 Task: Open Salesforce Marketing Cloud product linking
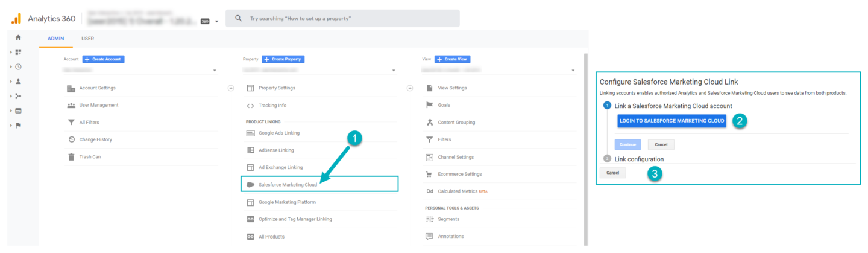287,185
